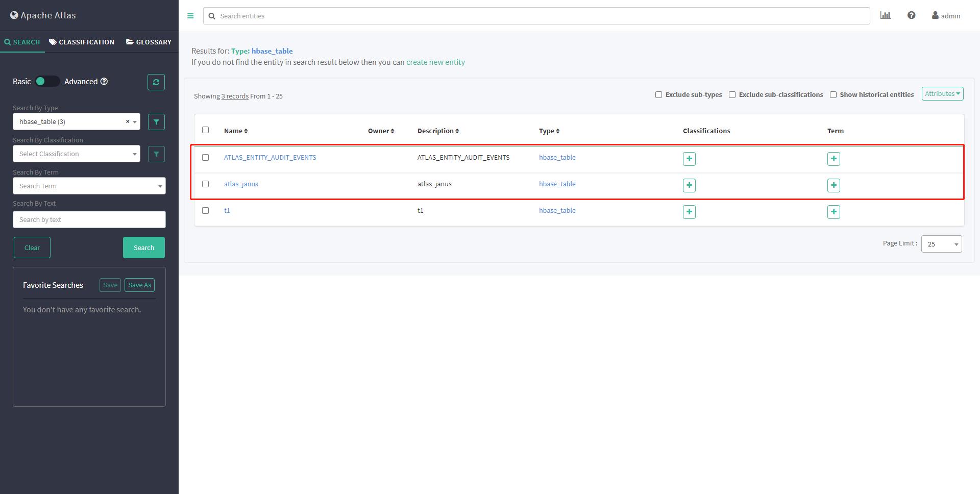Screen dimensions: 980x494
Task: Focus the Search by text field
Action: pyautogui.click(x=89, y=219)
